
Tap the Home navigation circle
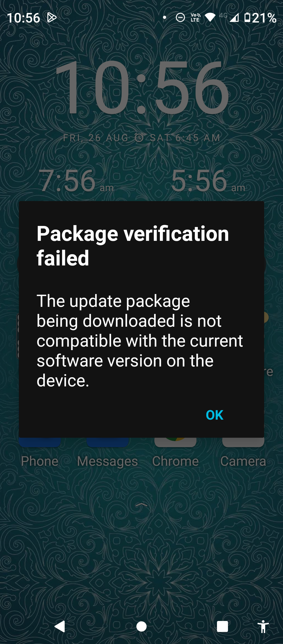(x=141, y=626)
